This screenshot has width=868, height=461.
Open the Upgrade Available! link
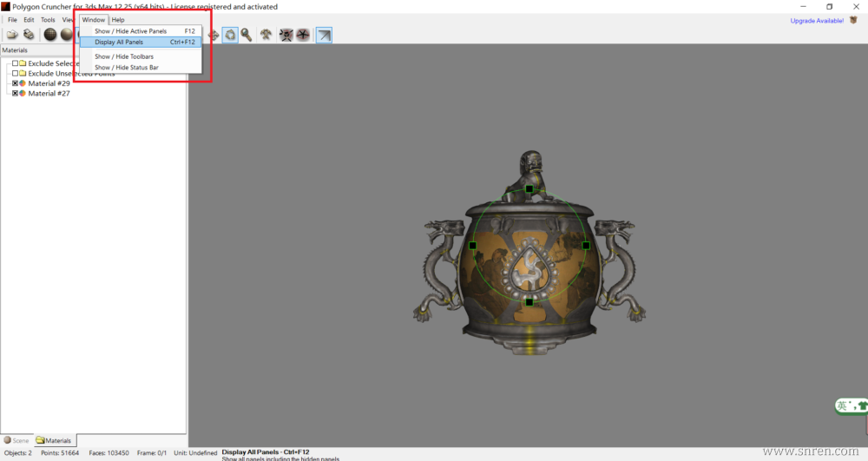click(x=817, y=21)
